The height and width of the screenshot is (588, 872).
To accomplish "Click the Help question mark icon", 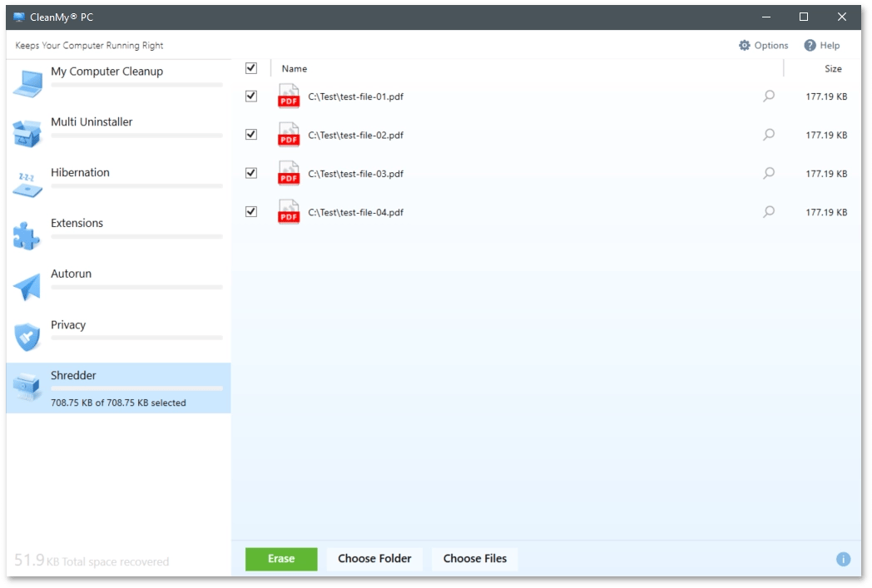I will (x=810, y=46).
